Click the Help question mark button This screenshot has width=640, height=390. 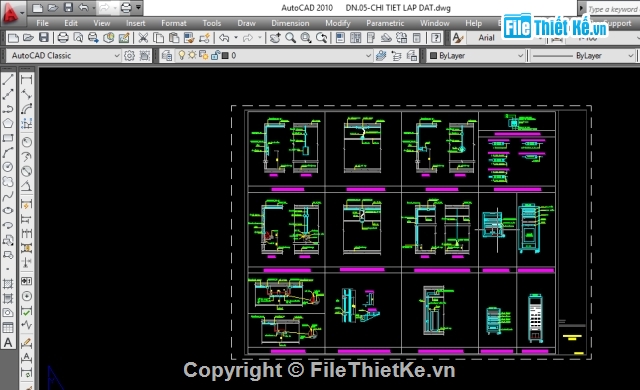pyautogui.click(x=436, y=38)
